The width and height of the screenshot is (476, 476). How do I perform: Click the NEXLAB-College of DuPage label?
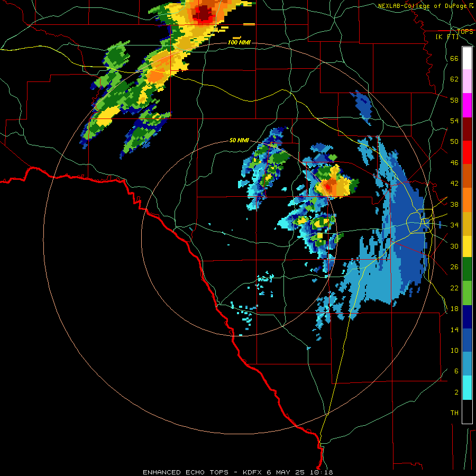pyautogui.click(x=423, y=6)
